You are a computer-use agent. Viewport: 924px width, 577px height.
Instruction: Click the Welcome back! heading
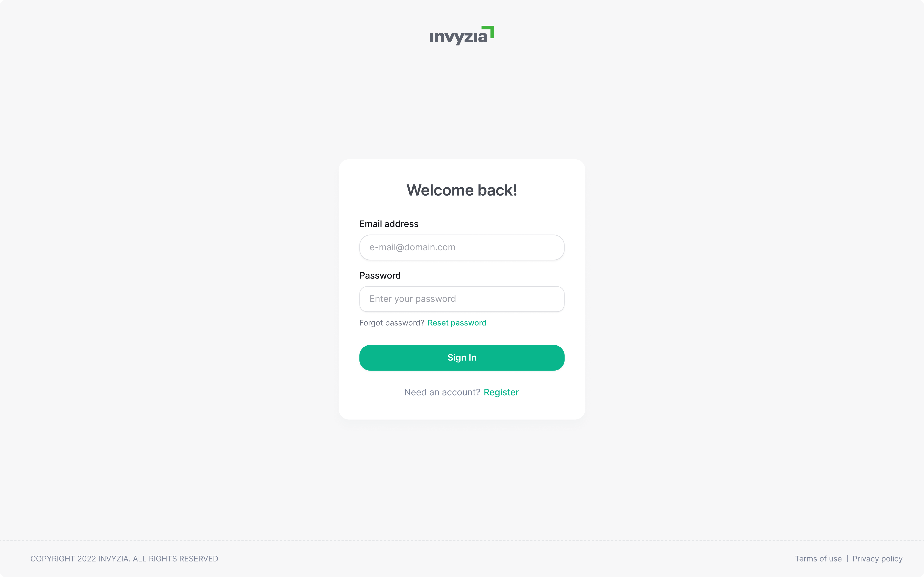click(x=462, y=190)
